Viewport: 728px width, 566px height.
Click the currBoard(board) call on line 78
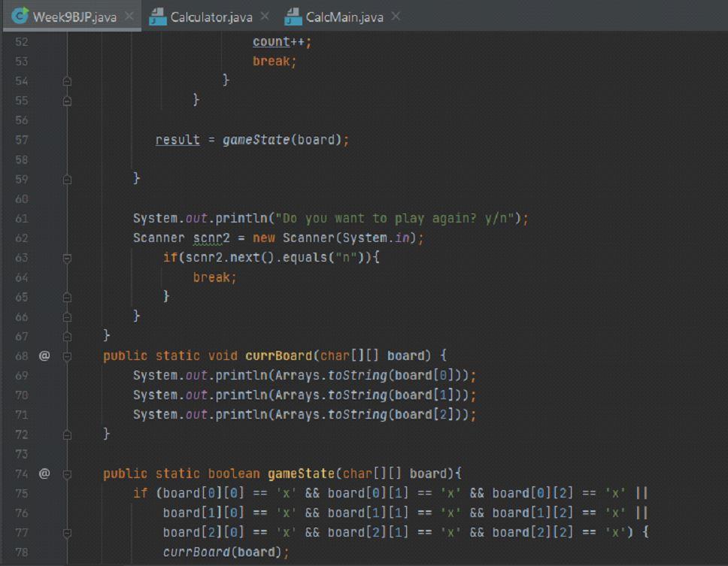click(x=223, y=552)
